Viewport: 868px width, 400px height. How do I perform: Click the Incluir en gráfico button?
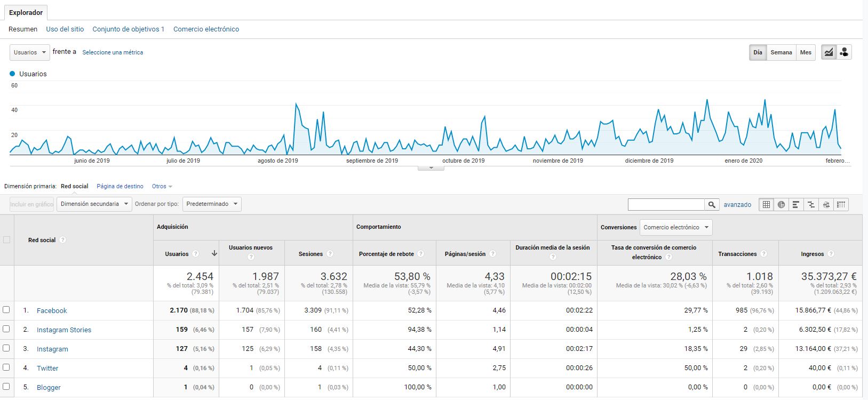pos(32,204)
